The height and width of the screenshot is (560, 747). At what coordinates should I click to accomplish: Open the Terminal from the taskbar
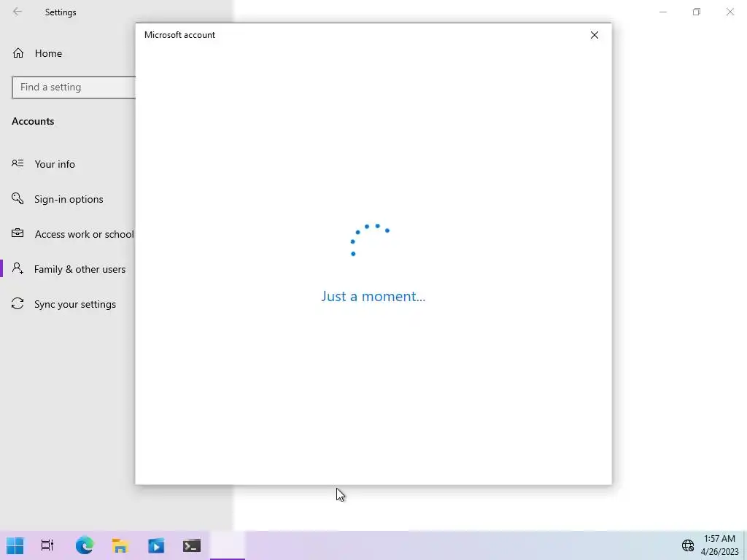[x=192, y=545]
